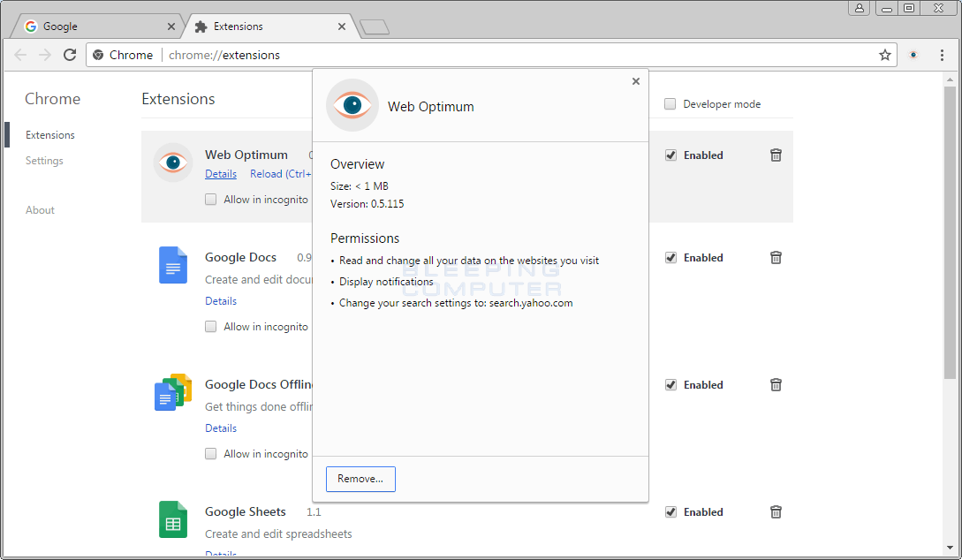962x560 pixels.
Task: Open About in the Chrome sidebar
Action: click(x=40, y=209)
